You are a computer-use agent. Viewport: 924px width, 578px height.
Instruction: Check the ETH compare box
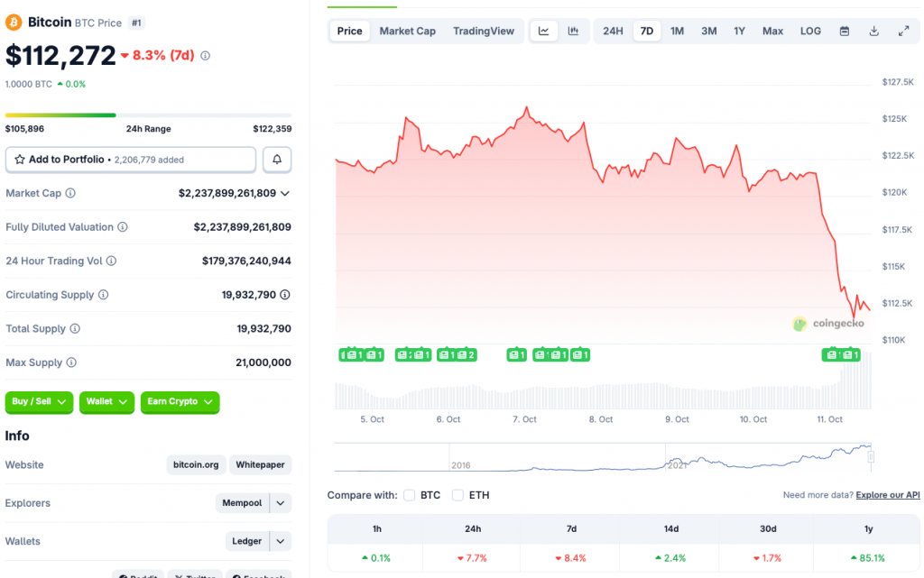click(x=457, y=494)
